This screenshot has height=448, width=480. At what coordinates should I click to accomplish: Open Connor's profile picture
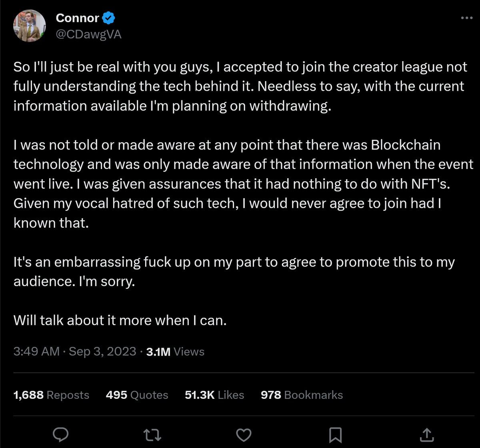(29, 26)
